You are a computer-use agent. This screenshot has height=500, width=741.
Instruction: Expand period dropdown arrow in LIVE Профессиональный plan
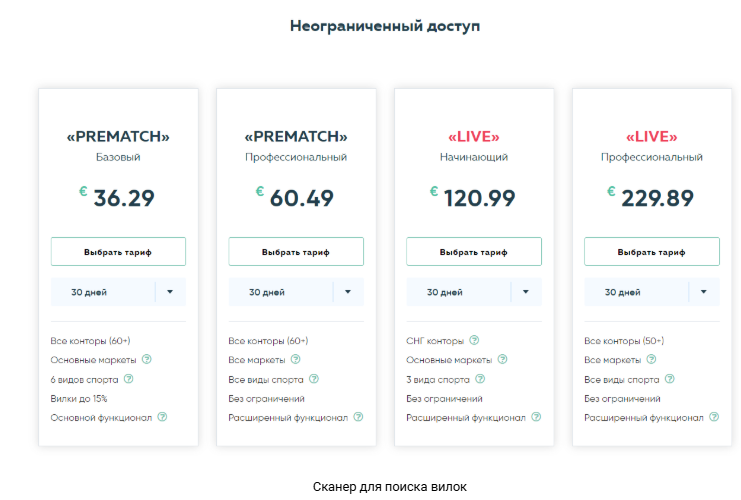tap(704, 292)
